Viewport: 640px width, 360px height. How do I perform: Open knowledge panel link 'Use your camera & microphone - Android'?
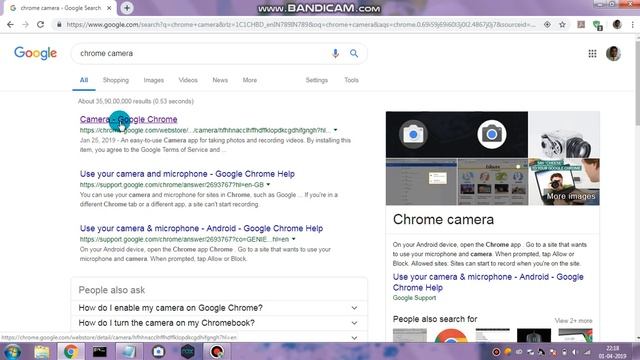[x=488, y=282]
